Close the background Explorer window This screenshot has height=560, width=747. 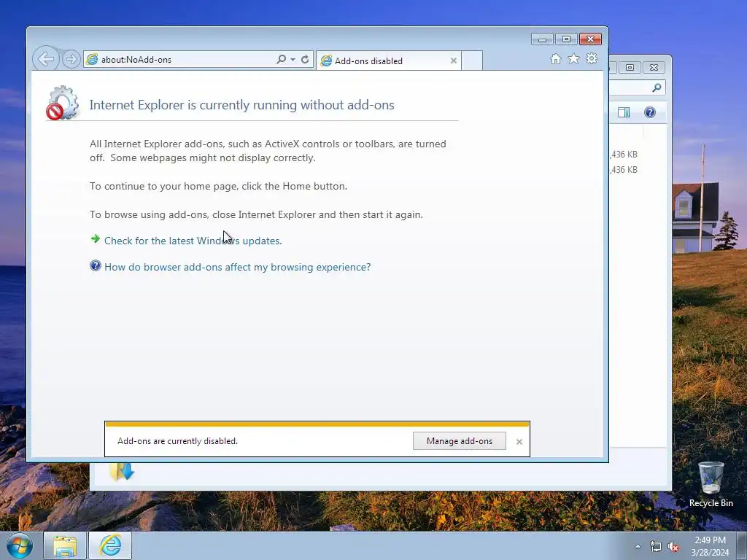click(654, 68)
